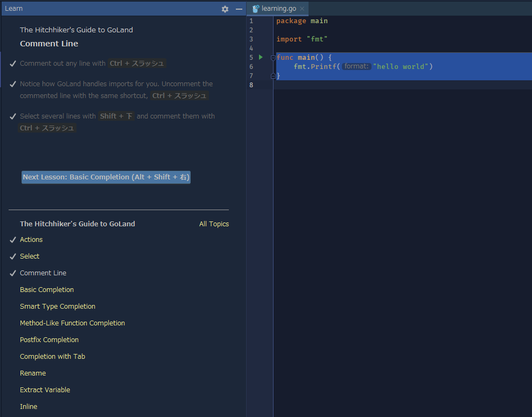Click the "hello world" string literal
Screen dimensions: 532x417
(x=401, y=67)
